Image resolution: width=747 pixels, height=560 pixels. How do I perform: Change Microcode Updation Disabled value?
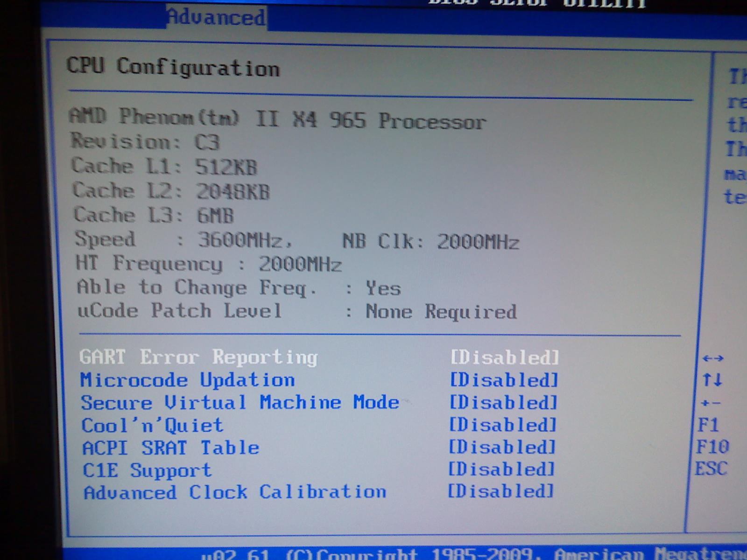coord(504,380)
